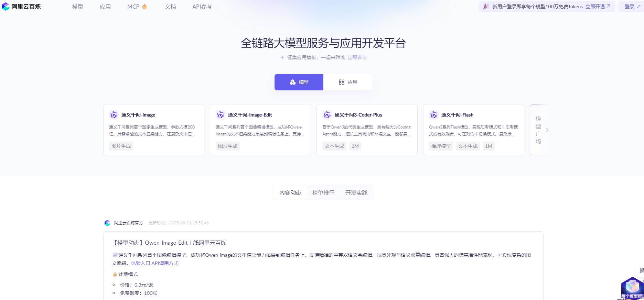Open post titled Qwen-Image-Edit上线阿里云百炼

coord(169,243)
